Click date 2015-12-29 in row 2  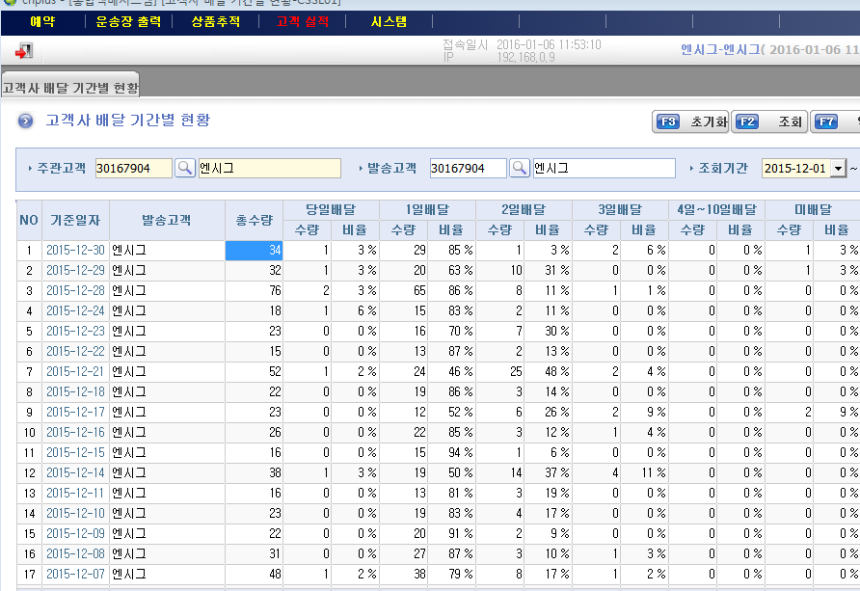tap(75, 270)
